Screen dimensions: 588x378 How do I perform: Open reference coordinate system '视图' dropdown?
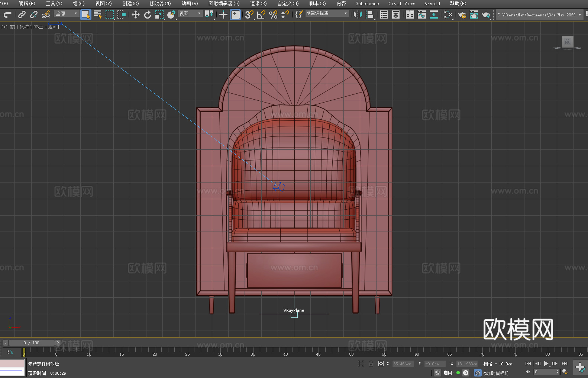[190, 13]
